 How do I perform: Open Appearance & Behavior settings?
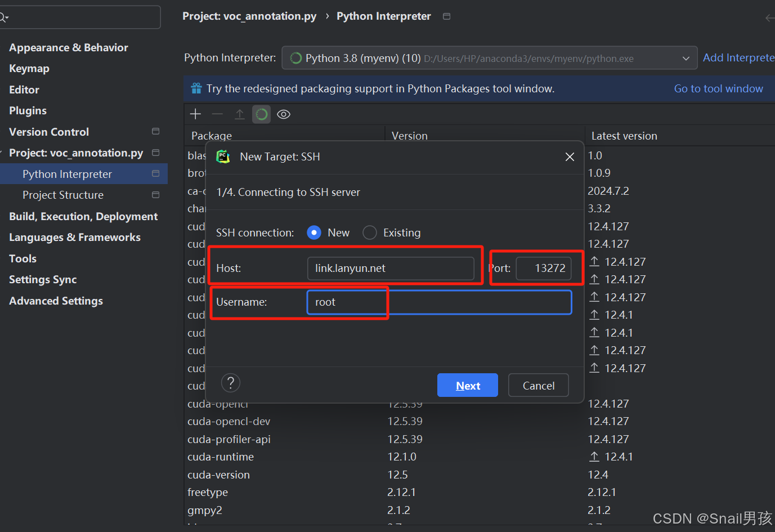point(69,47)
